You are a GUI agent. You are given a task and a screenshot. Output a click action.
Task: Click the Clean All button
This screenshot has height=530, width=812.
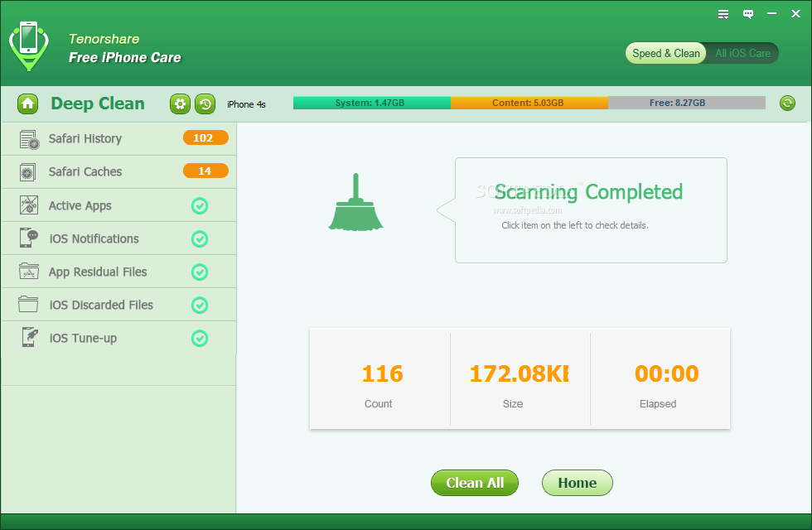474,483
